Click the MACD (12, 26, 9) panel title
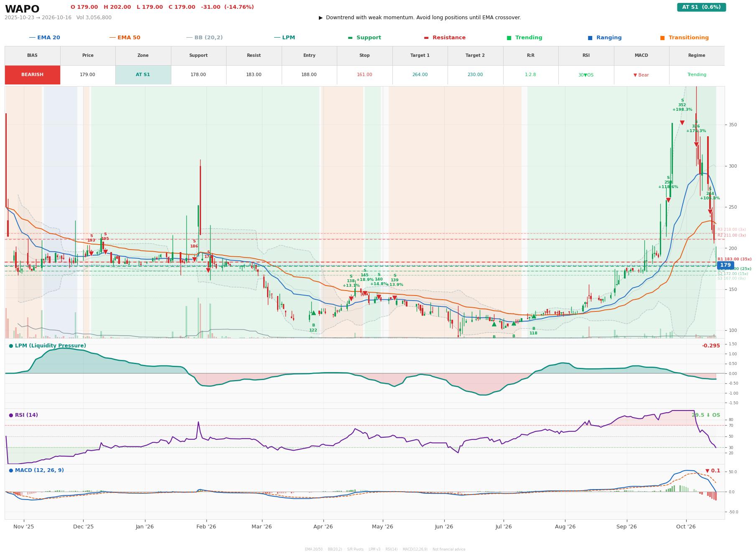The width and height of the screenshot is (756, 556). (x=36, y=470)
